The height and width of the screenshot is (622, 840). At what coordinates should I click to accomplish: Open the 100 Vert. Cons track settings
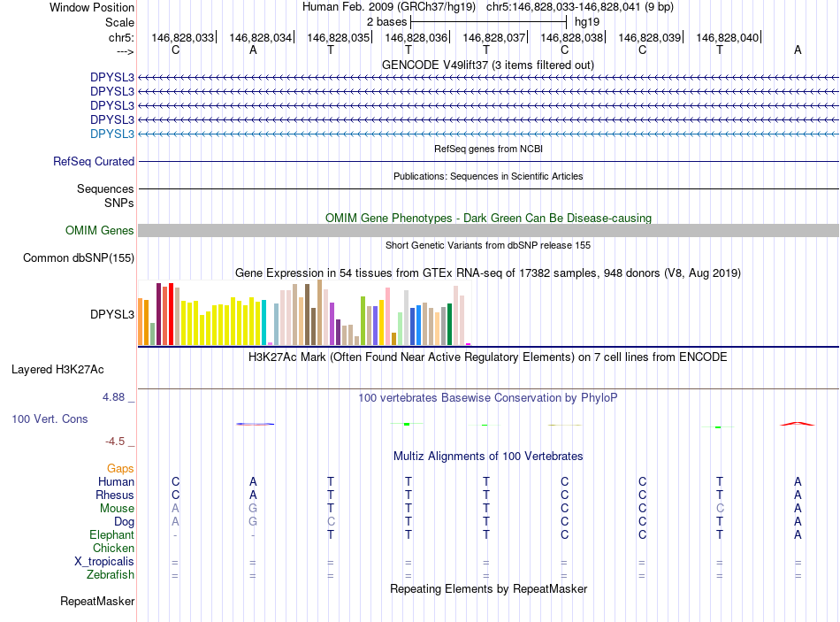50,419
